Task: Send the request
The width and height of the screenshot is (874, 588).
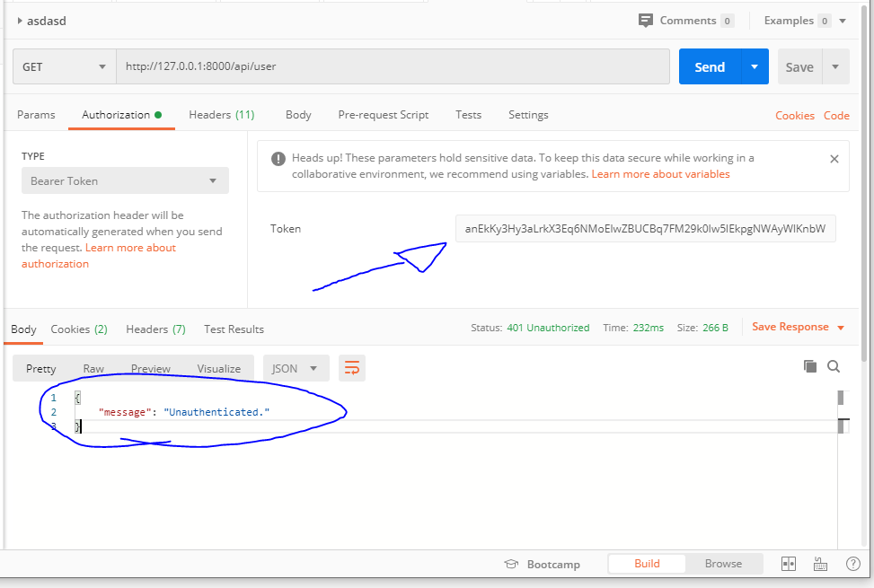Action: pos(710,66)
